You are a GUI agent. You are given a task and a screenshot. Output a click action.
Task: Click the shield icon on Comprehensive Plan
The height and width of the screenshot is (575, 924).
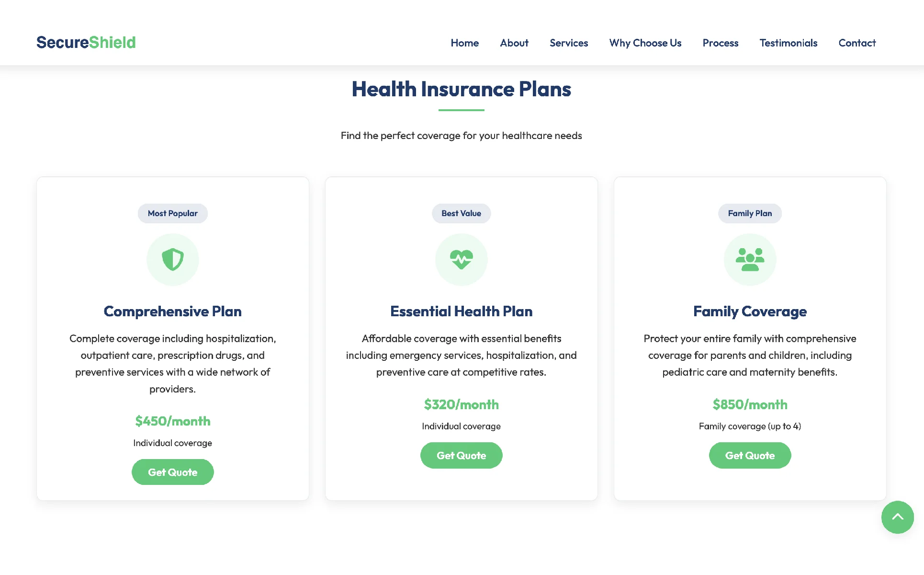pos(173,260)
